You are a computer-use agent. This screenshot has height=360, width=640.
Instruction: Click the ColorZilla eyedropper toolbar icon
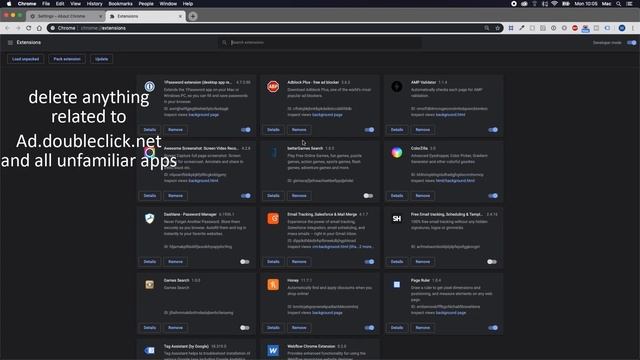[x=522, y=28]
